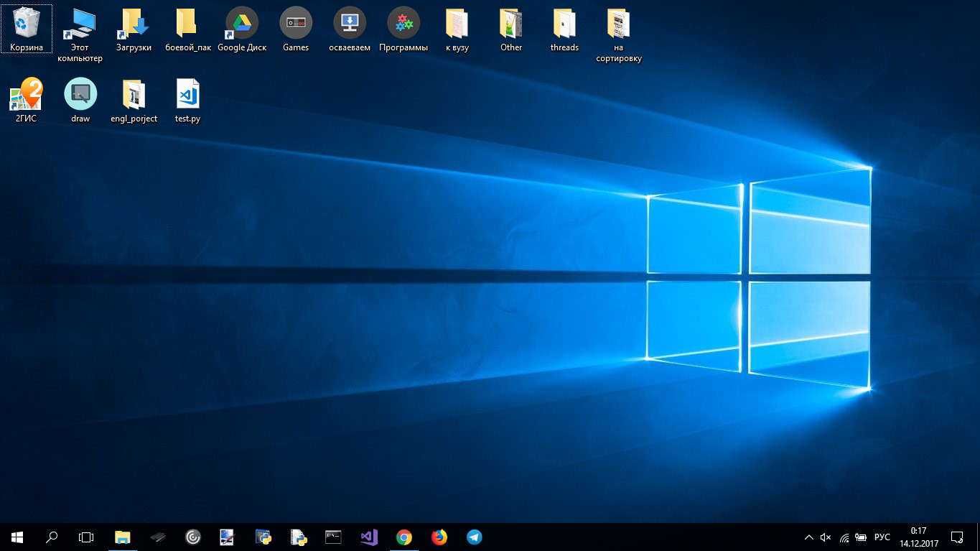
Task: Click the Программы desktop icon
Action: coord(403,29)
